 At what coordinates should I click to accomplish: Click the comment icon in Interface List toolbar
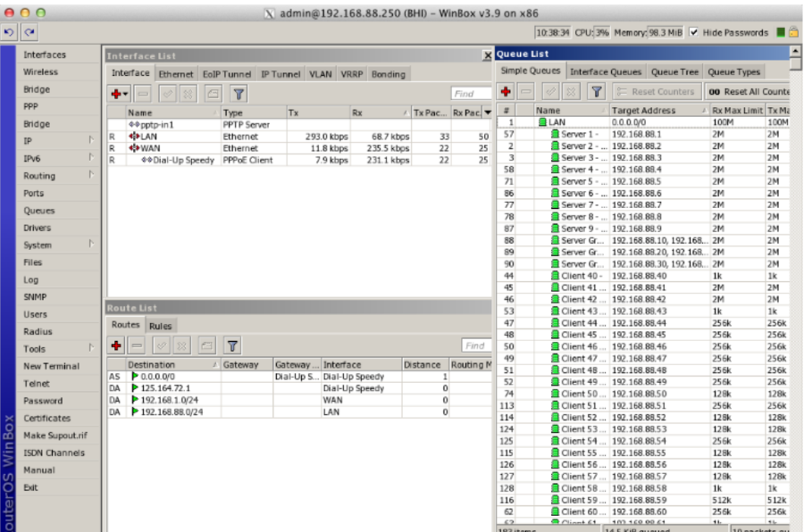[x=213, y=94]
